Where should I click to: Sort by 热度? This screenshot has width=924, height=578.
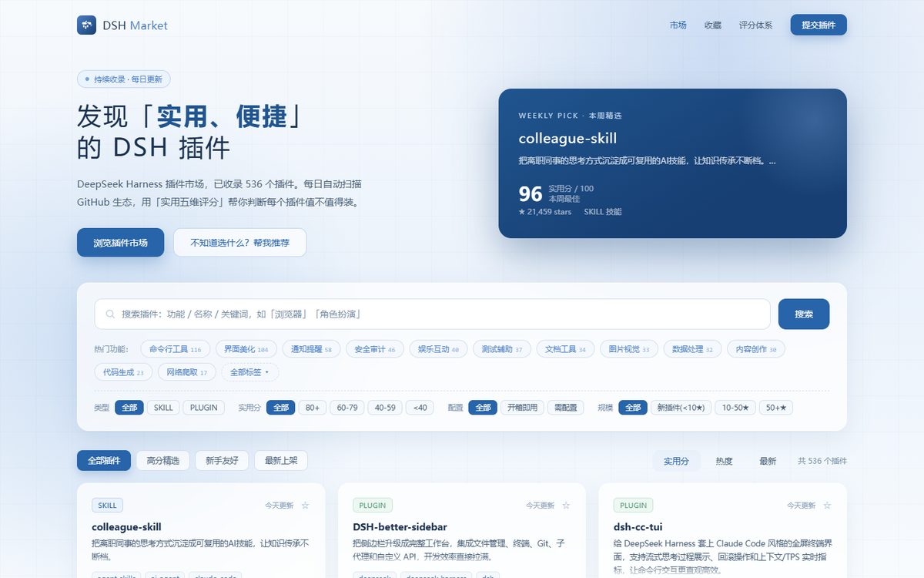pos(725,461)
